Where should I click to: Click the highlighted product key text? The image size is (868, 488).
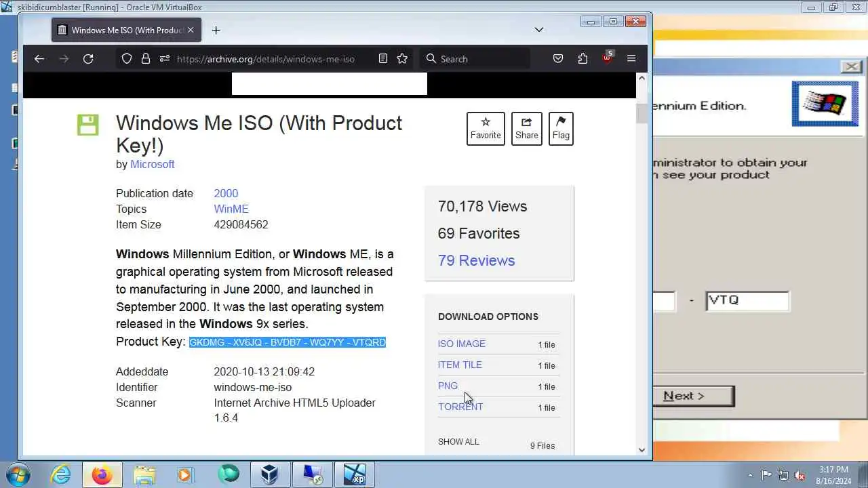click(x=288, y=342)
